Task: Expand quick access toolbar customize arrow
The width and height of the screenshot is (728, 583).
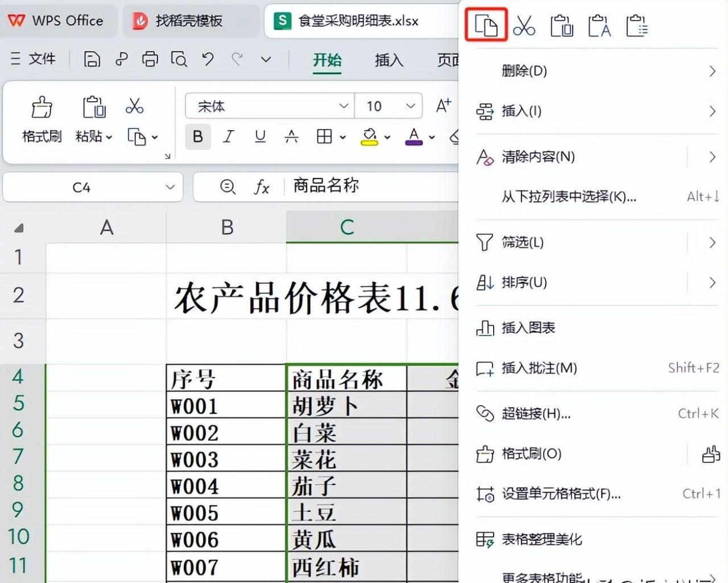Action: pos(266,59)
